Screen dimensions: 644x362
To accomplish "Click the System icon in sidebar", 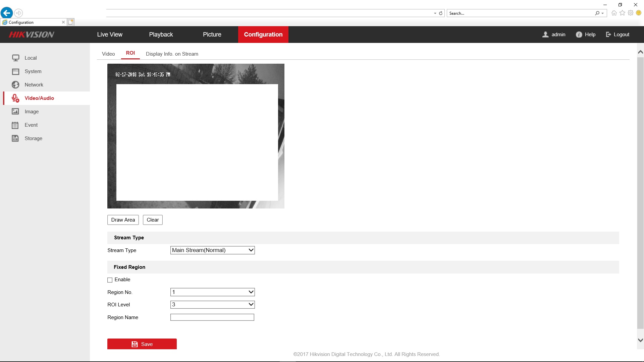I will point(15,71).
